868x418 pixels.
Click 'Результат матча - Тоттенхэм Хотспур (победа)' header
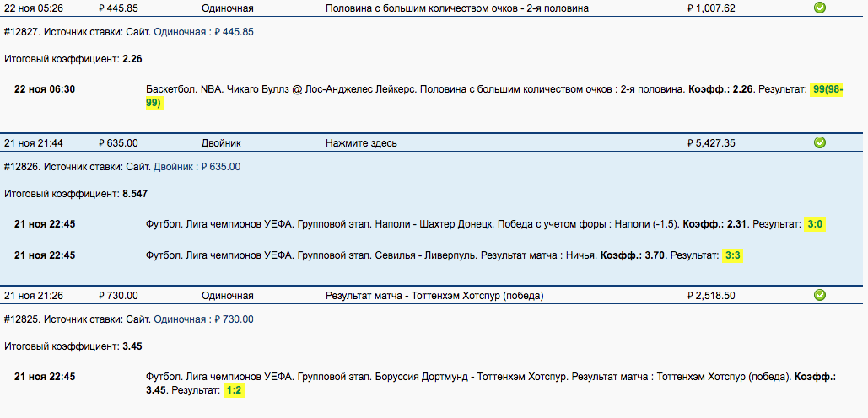pos(434,296)
